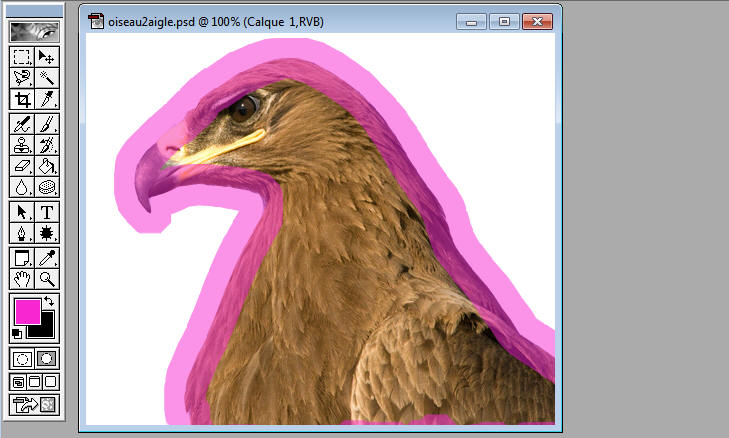
Task: Choose the Notes tool
Action: click(x=21, y=258)
